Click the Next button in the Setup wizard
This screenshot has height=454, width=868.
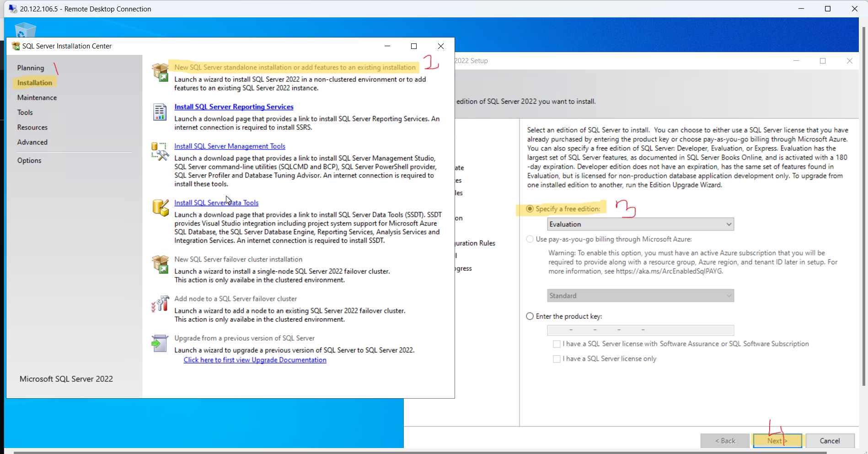[777, 441]
